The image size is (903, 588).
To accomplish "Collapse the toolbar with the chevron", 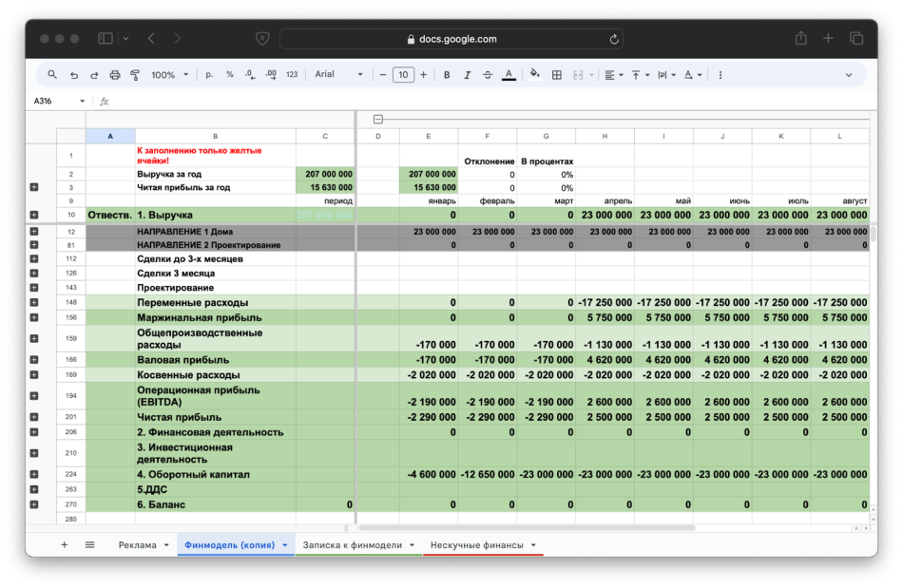I will click(848, 75).
